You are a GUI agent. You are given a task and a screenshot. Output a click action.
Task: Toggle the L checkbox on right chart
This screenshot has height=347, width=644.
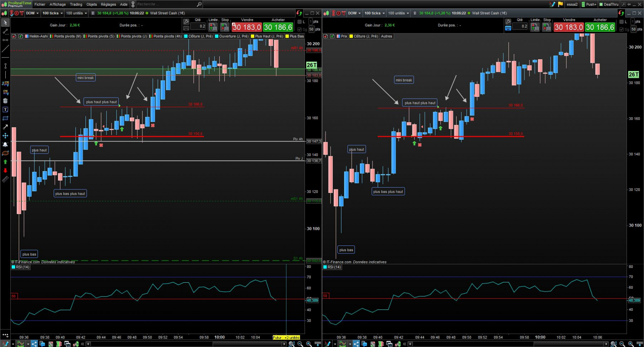click(621, 22)
